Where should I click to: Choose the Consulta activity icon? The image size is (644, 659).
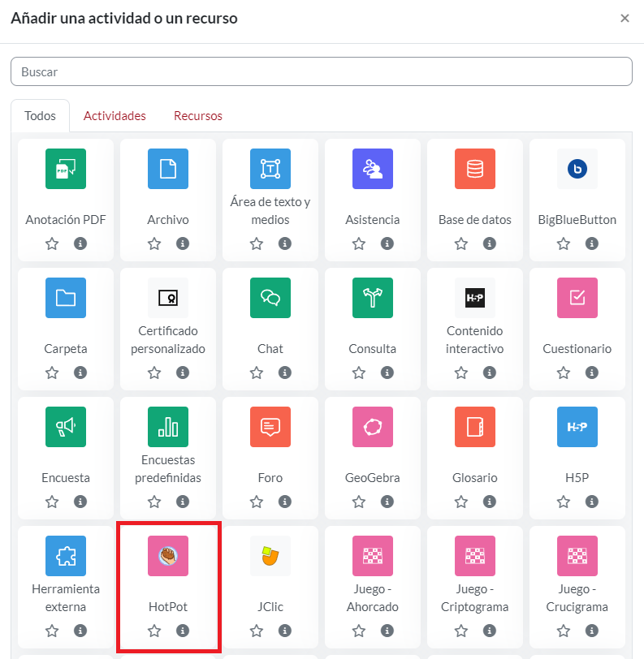(373, 298)
